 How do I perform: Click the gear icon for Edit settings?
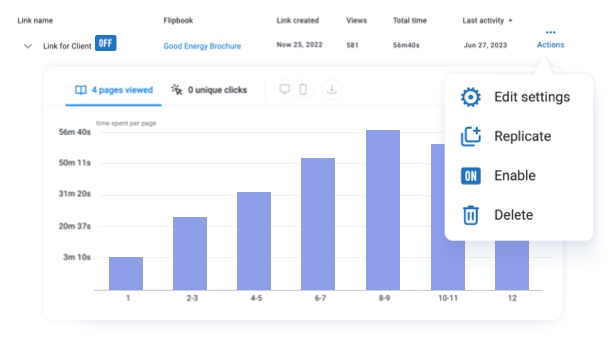tap(471, 97)
